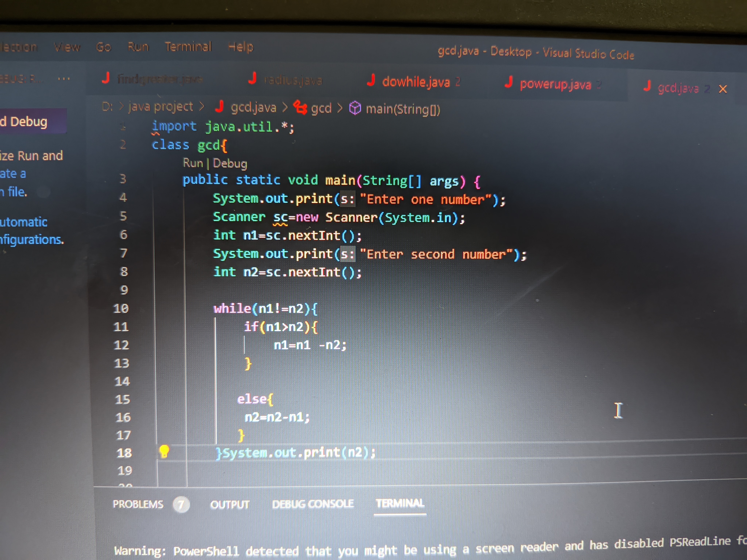Click the gcd class symbol icon in the breadcrumb
Image resolution: width=747 pixels, height=560 pixels.
point(300,107)
